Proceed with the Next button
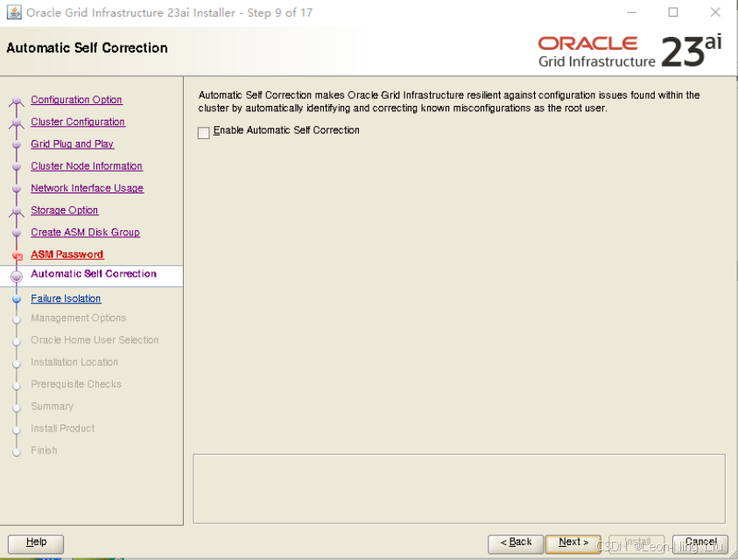 (573, 542)
